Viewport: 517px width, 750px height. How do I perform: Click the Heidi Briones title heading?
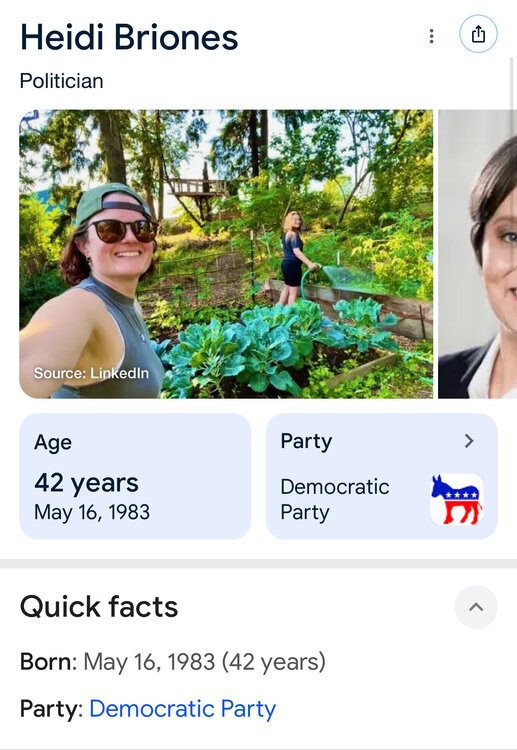129,37
